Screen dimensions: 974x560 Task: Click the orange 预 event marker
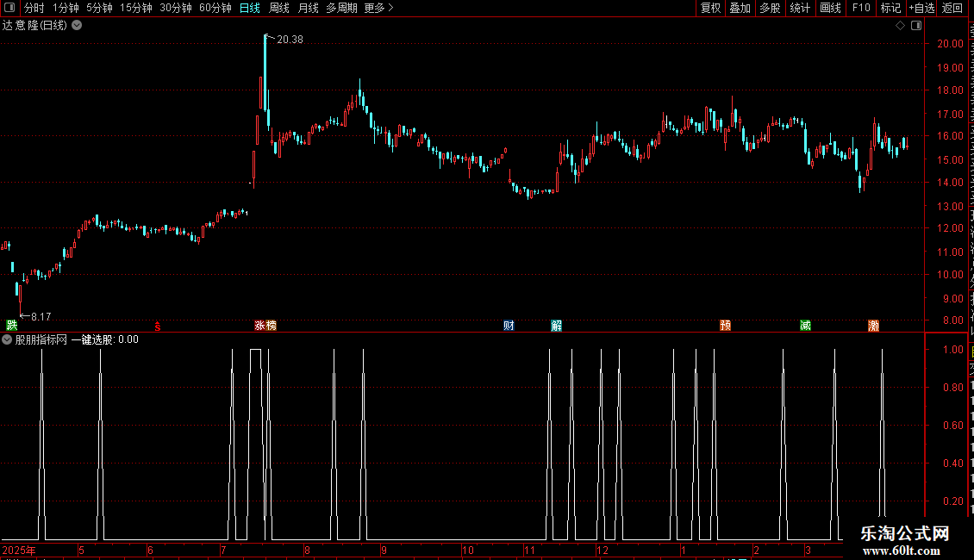coord(725,326)
